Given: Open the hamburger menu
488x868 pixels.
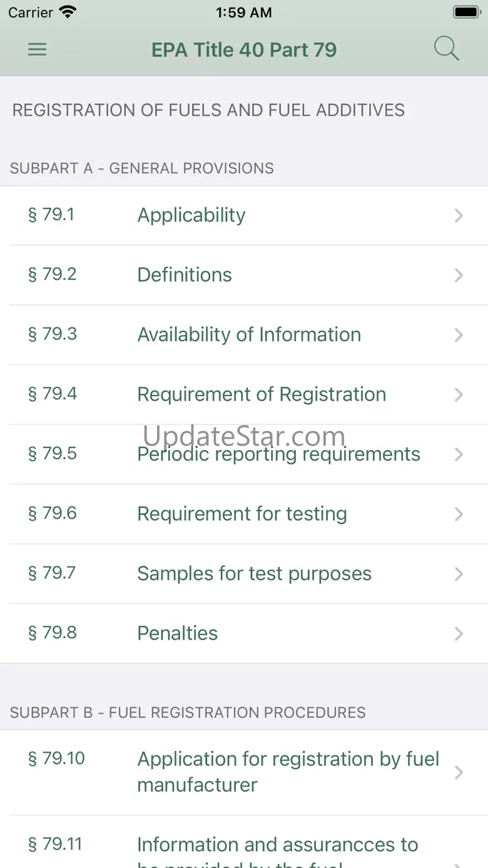Looking at the screenshot, I should point(38,49).
